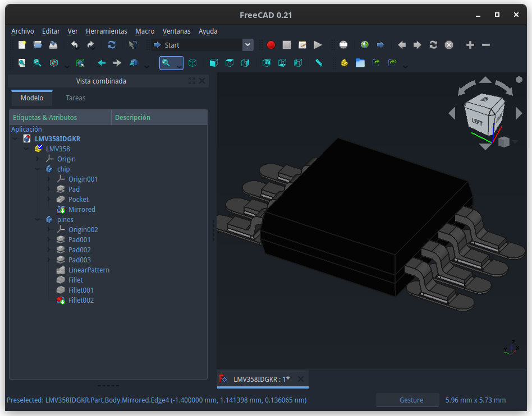Select Fillet002 in the model tree

[x=81, y=301]
